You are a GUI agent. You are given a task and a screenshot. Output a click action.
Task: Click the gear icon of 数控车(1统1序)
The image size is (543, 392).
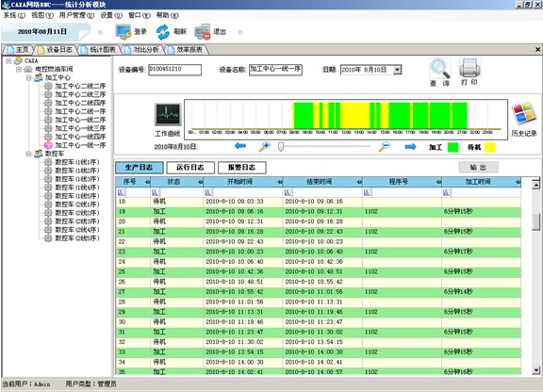(48, 162)
